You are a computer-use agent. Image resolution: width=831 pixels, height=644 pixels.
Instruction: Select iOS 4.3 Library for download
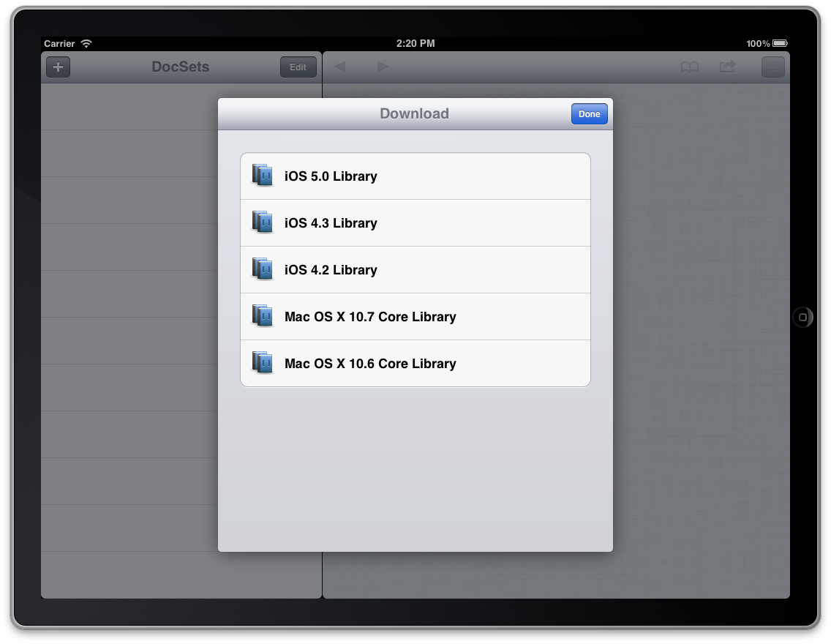pyautogui.click(x=415, y=223)
